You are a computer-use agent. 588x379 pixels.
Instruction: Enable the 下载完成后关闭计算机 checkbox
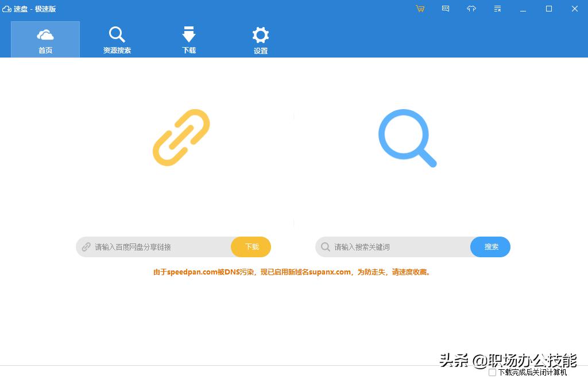coord(492,373)
